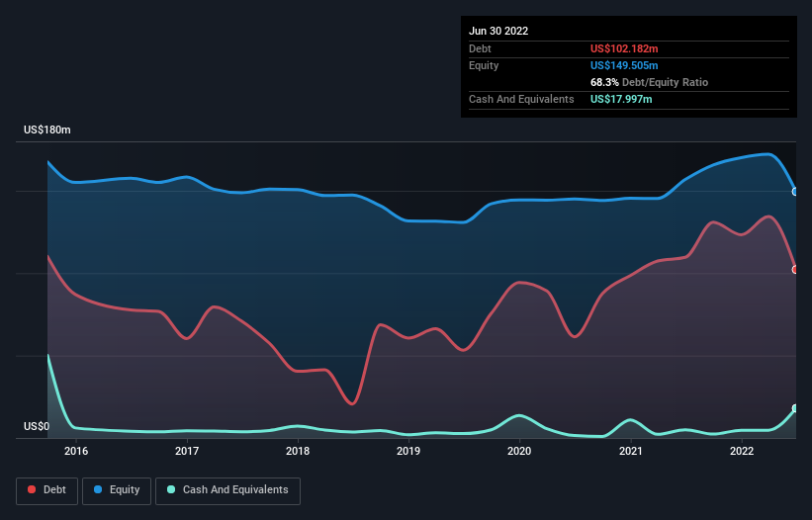Click the Cash And Equivalents tooltip row label
Viewport: 812px width, 520px height.
(521, 99)
